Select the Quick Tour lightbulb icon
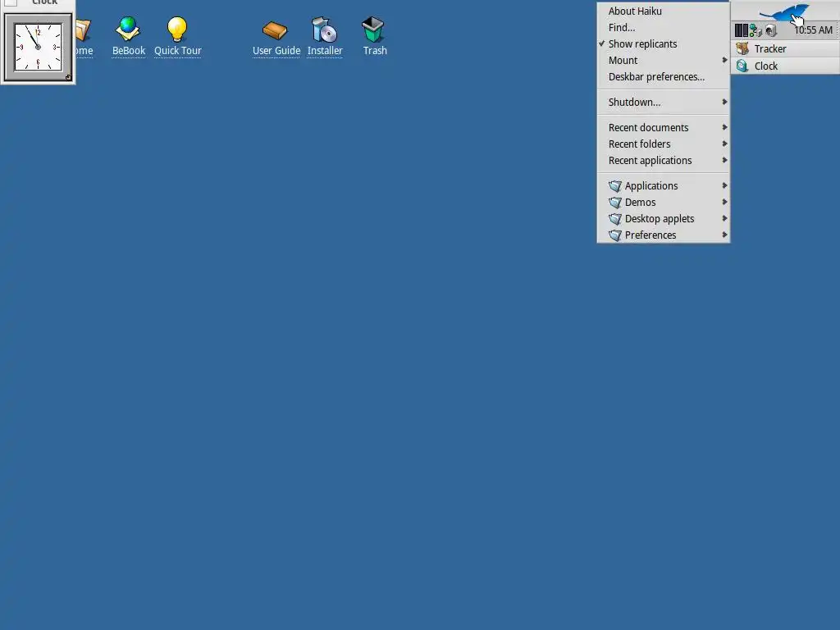 [177, 29]
